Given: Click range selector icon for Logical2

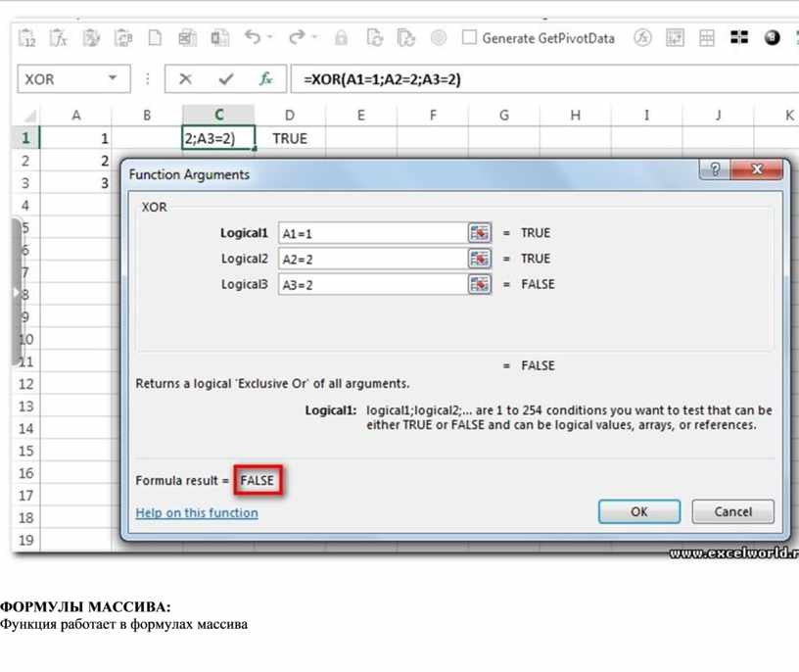Looking at the screenshot, I should tap(479, 259).
